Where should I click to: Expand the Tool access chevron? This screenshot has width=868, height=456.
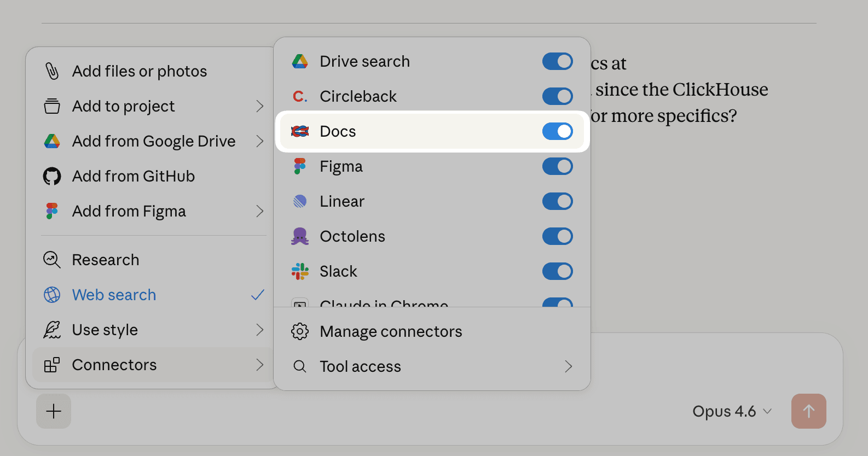pos(569,366)
